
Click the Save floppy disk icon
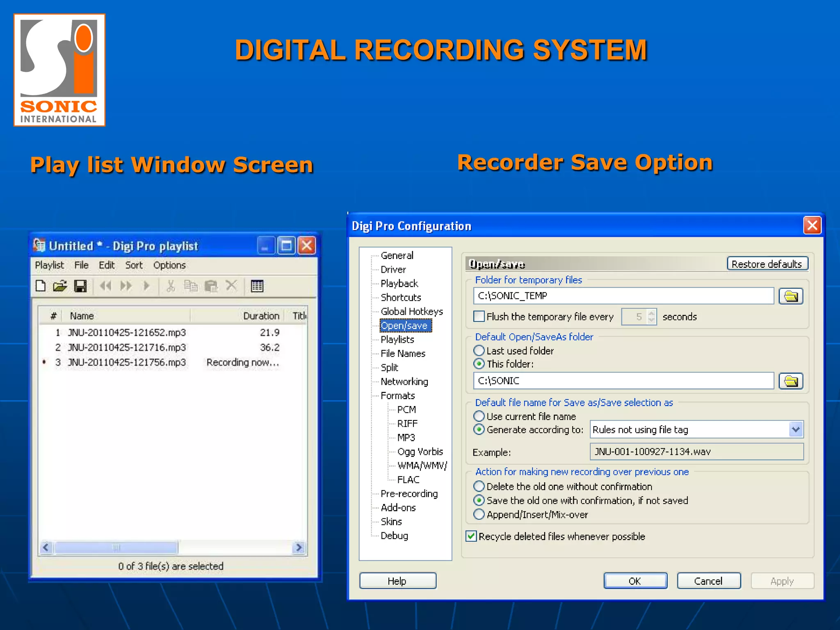pyautogui.click(x=80, y=285)
